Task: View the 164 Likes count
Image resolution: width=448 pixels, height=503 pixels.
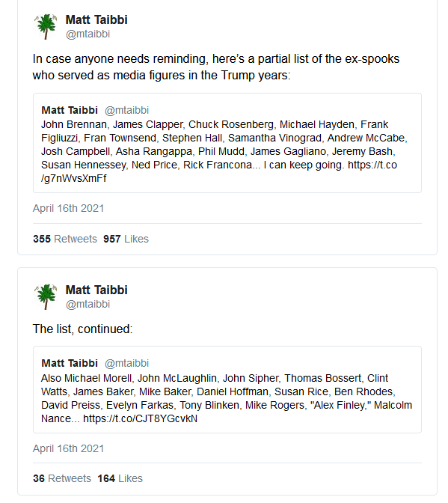Action: (x=120, y=478)
